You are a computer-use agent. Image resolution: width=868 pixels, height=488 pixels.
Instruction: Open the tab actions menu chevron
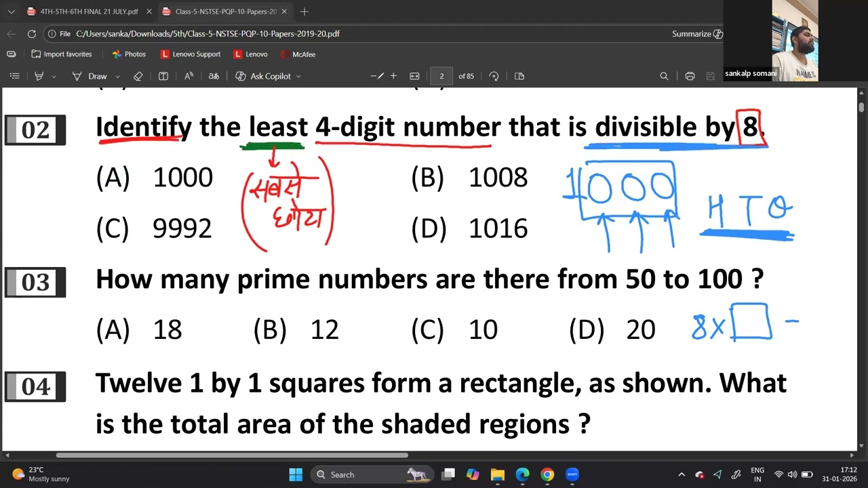(x=11, y=12)
